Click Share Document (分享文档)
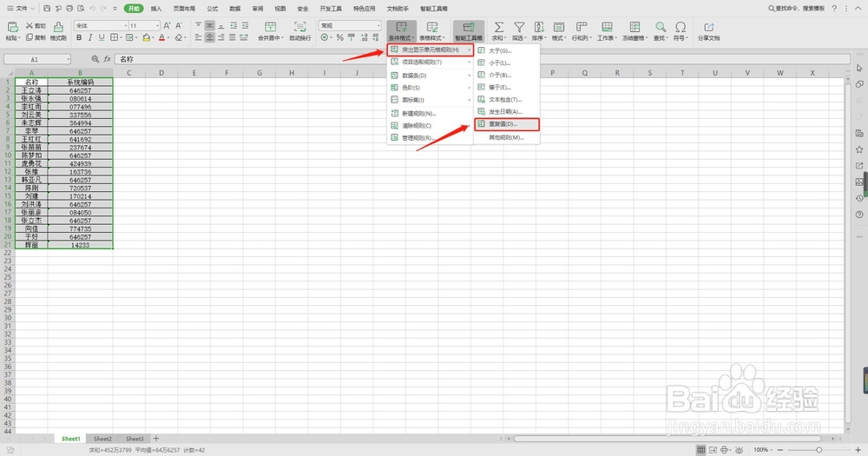868x456 pixels. 708,31
